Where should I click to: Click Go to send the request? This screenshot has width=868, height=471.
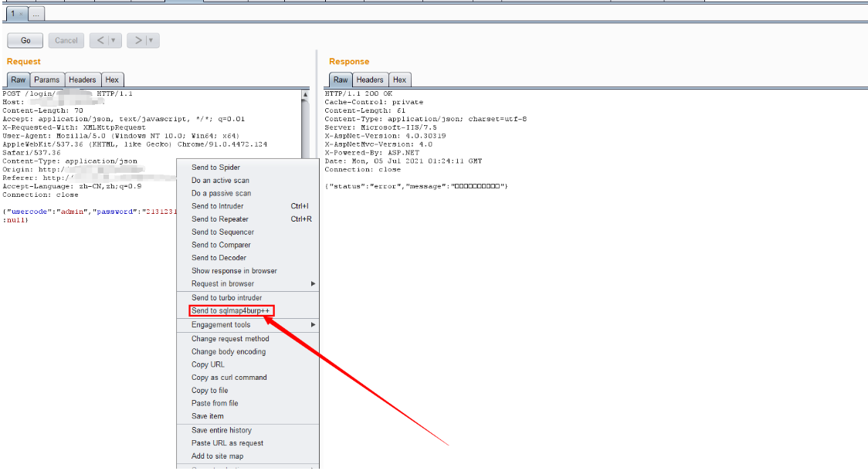pos(25,40)
